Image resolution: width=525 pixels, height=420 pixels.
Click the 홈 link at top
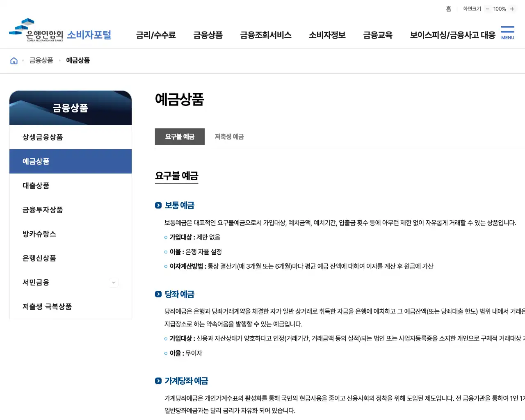(x=449, y=9)
